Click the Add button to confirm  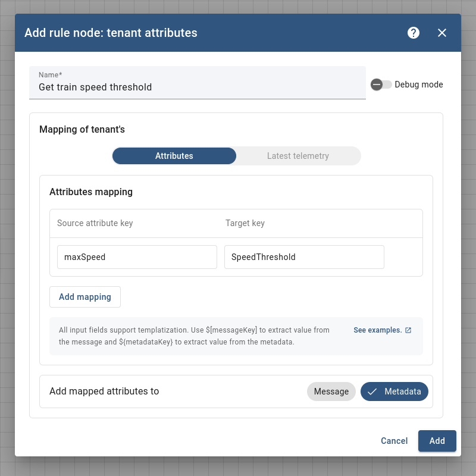437,441
